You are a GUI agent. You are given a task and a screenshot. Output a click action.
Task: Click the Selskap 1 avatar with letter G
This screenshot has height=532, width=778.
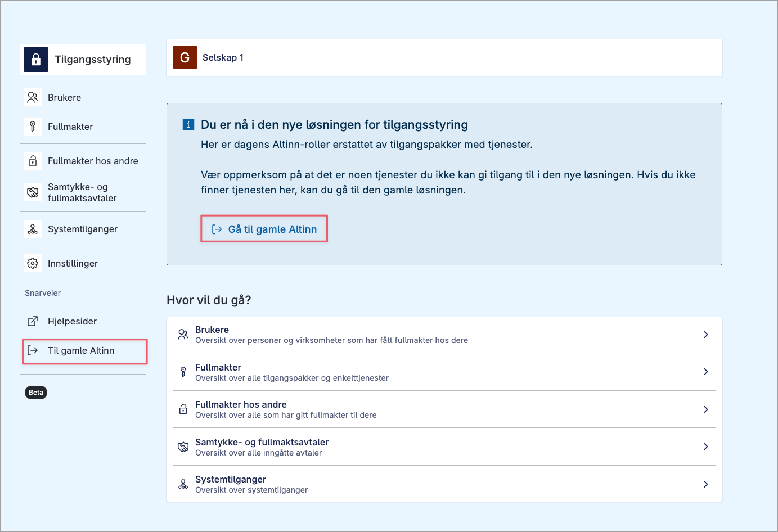(185, 57)
